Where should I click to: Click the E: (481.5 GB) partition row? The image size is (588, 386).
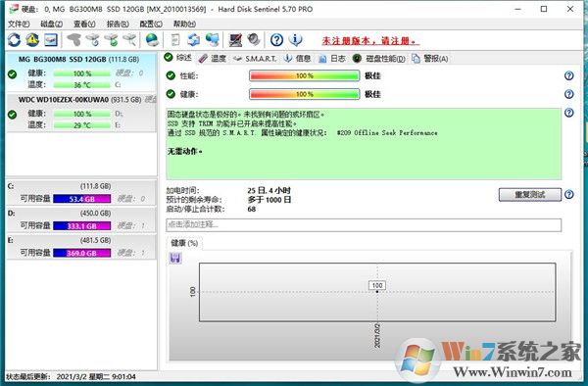tap(81, 247)
